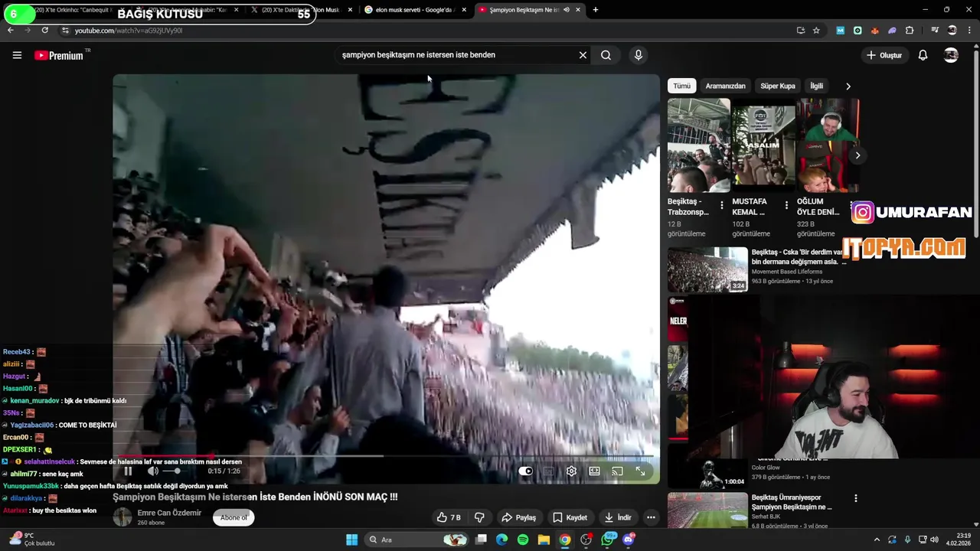The width and height of the screenshot is (980, 551).
Task: Close the Şampiyon Beşiktaşım browser tab
Action: click(577, 10)
